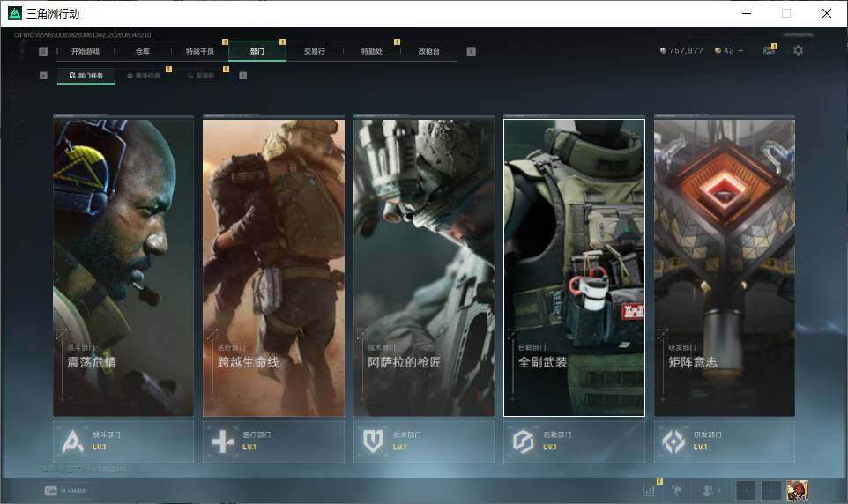Click the next-tab key hint right of 改枪台
The width and height of the screenshot is (848, 504).
point(471,51)
